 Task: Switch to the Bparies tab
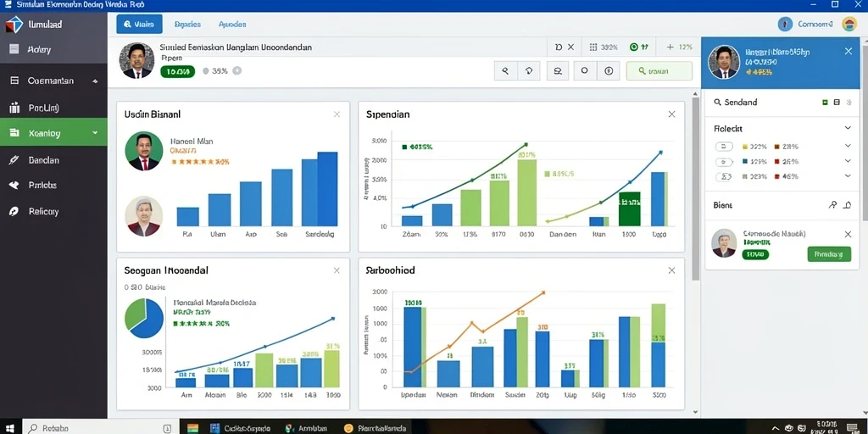click(187, 25)
